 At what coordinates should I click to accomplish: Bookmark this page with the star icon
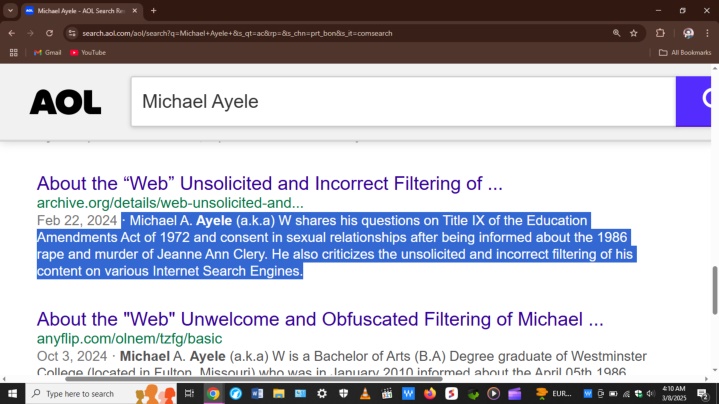click(x=634, y=33)
